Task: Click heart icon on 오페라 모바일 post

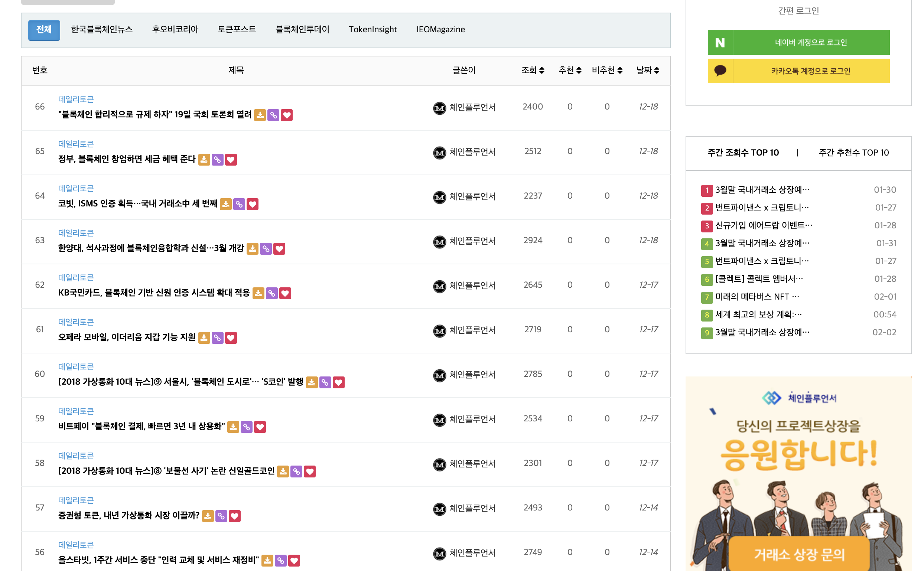Action: 231,337
